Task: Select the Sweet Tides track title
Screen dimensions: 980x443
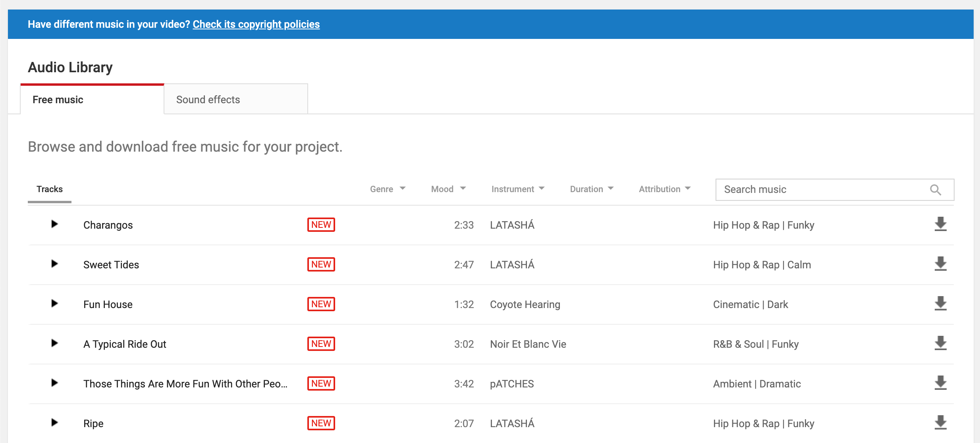Action: [x=111, y=265]
